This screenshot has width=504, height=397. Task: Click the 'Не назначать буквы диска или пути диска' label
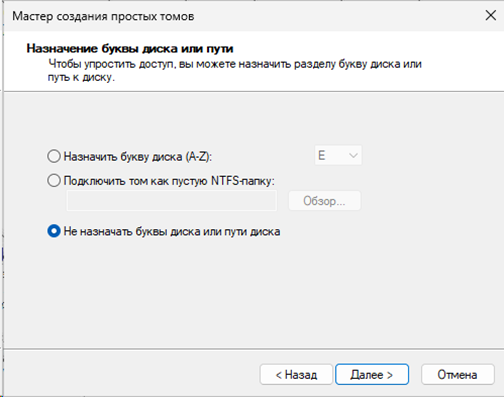[x=172, y=231]
